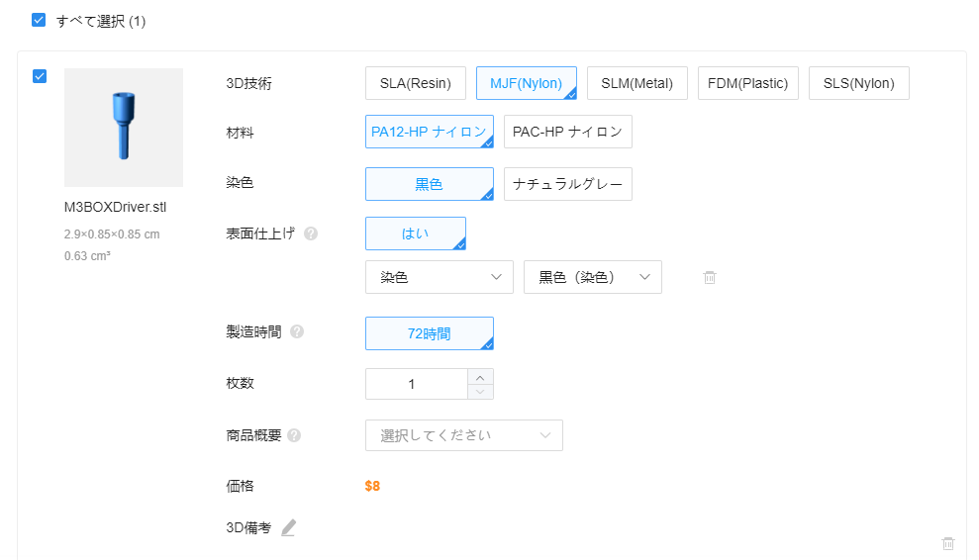This screenshot has height=560, width=979.
Task: Select SLM(Metal) 3D technology
Action: pyautogui.click(x=636, y=83)
